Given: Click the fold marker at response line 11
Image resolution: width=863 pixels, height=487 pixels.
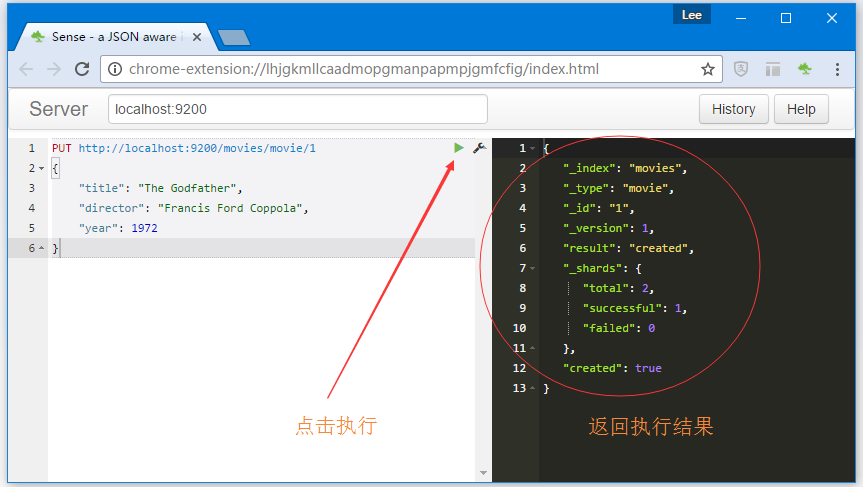Looking at the screenshot, I should [x=533, y=348].
